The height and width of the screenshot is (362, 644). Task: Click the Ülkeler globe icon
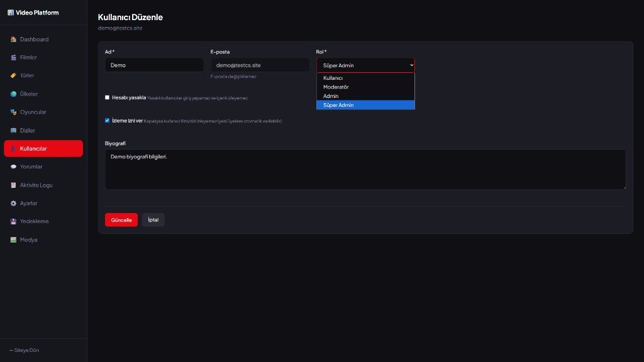13,94
